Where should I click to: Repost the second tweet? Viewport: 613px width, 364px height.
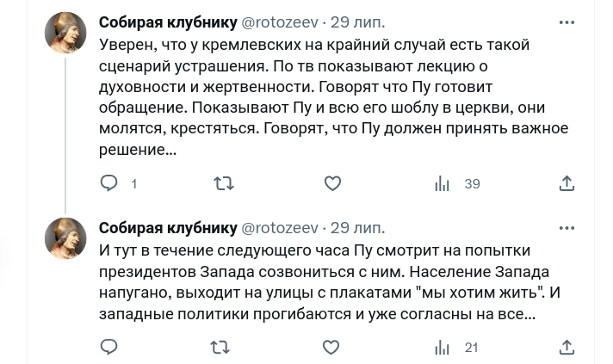click(220, 348)
